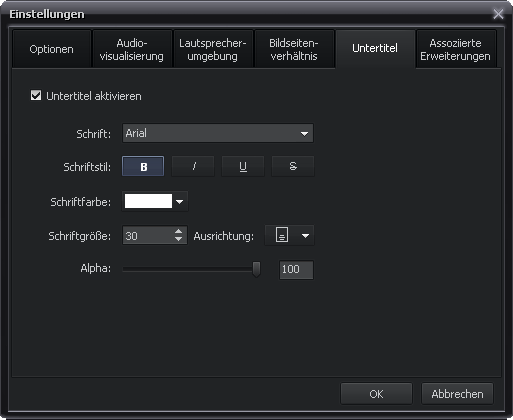This screenshot has width=513, height=420.
Task: Confirm settings with the OK button
Action: [x=376, y=394]
